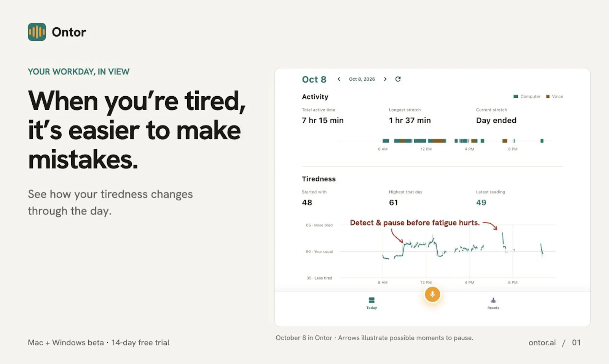Click the Ontor waveform logo icon
This screenshot has width=609, height=364.
pyautogui.click(x=37, y=32)
